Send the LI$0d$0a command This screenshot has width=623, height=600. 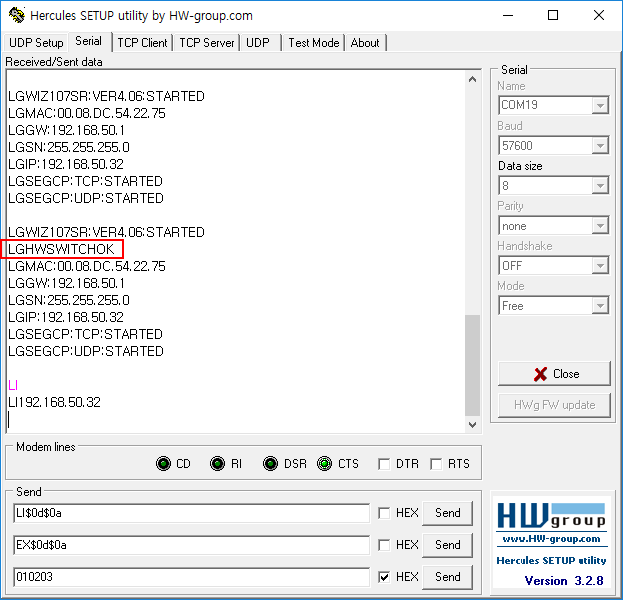tap(447, 513)
